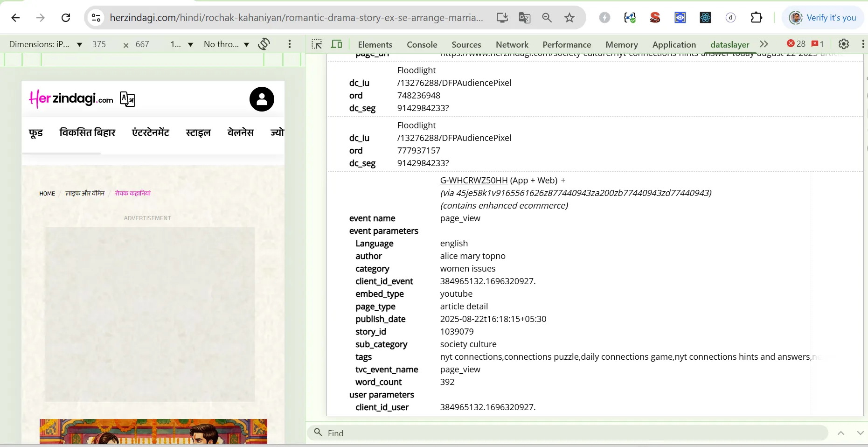The height and width of the screenshot is (447, 868).
Task: Click the rotate device orientation icon
Action: 264,44
